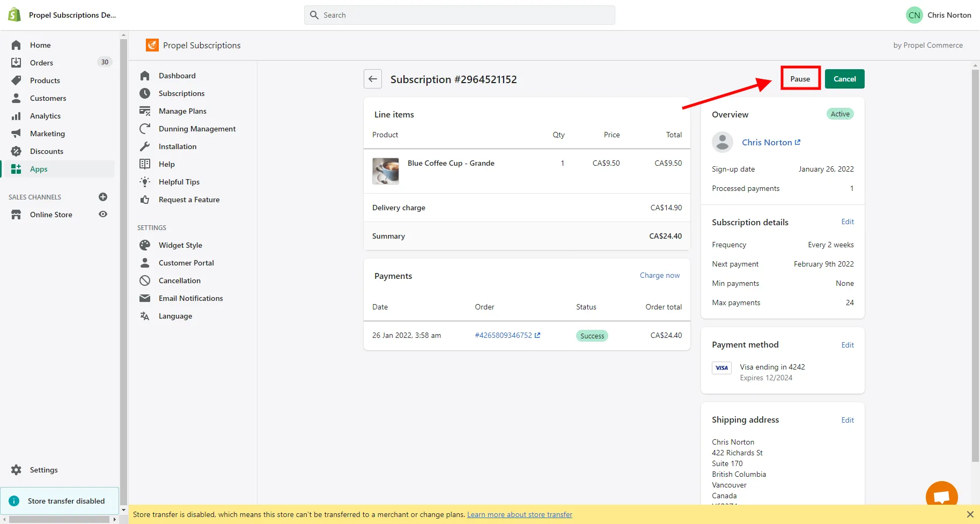Viewport: 980px width, 524px height.
Task: Open Chris Norton account menu
Action: coord(939,15)
